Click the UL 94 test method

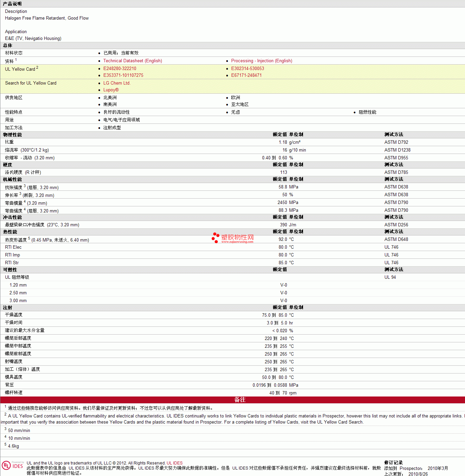[x=390, y=277]
